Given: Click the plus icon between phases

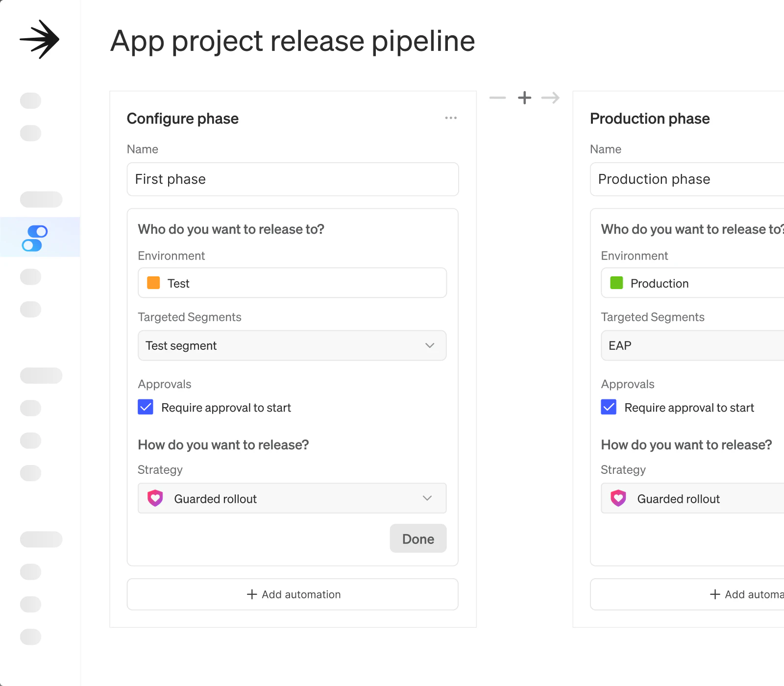Looking at the screenshot, I should pyautogui.click(x=524, y=98).
